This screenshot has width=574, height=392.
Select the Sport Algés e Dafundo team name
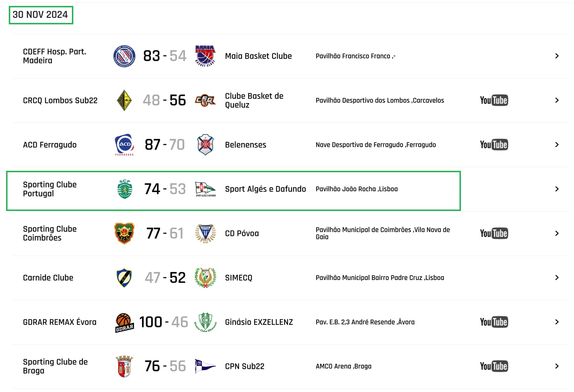tap(265, 189)
